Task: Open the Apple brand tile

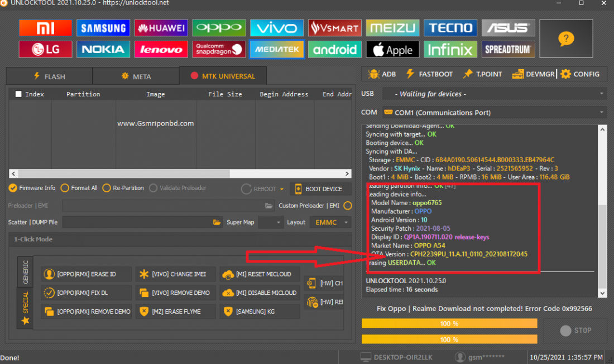Action: [392, 49]
